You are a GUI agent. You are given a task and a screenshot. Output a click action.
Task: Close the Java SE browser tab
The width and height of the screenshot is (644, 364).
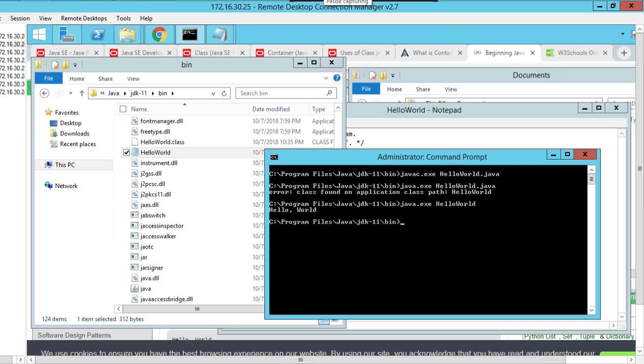coord(97,53)
